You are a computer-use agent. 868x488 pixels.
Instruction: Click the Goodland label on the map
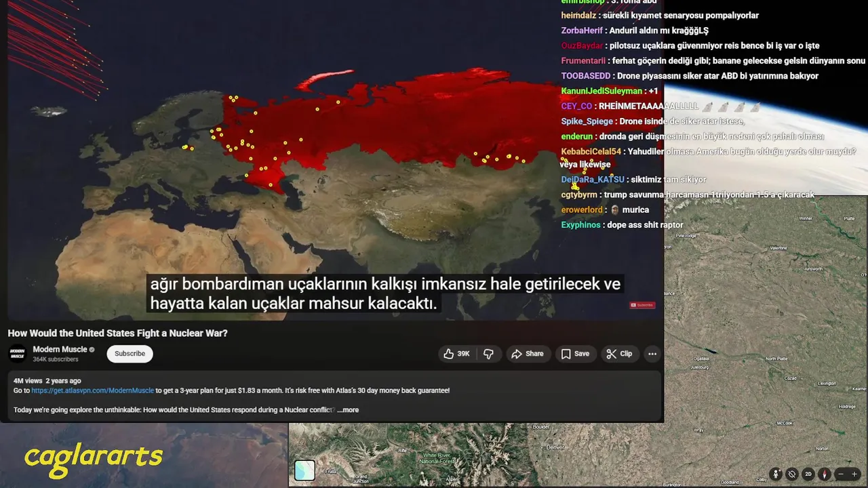pyautogui.click(x=730, y=482)
